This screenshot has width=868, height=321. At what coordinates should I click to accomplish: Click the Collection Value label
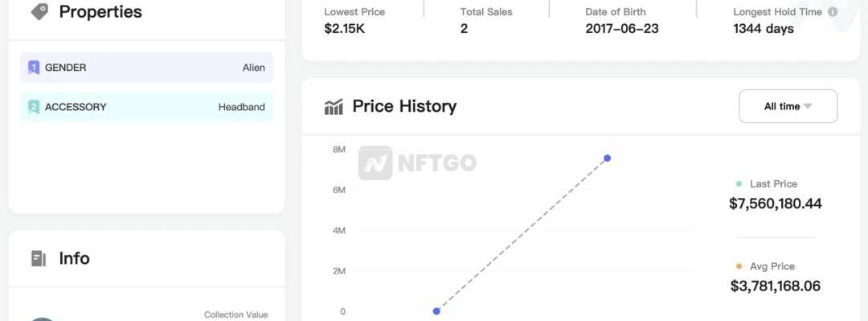click(235, 315)
